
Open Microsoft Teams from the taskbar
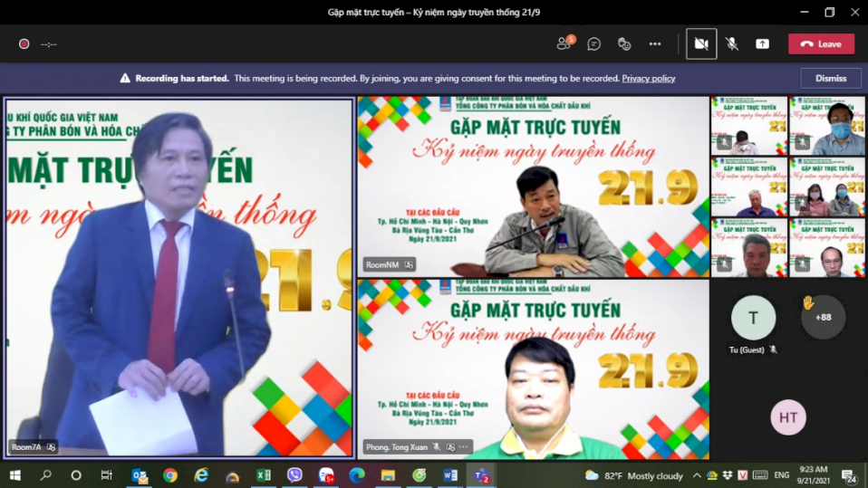click(480, 475)
